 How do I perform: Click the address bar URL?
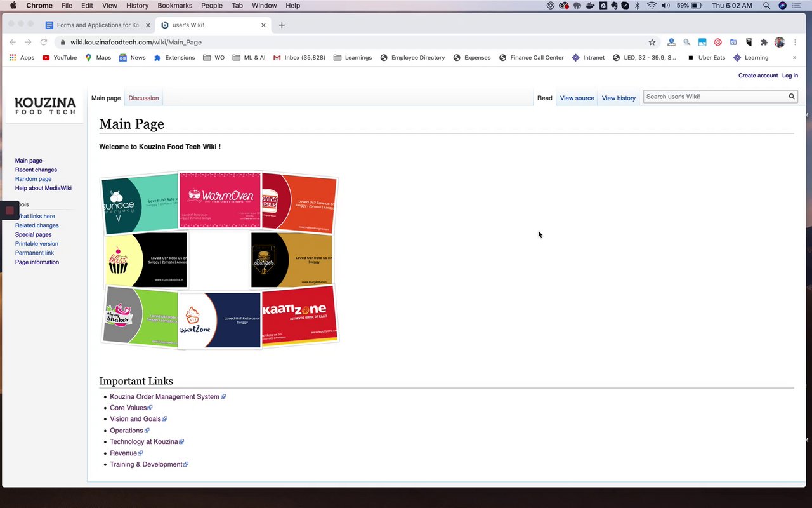[136, 42]
